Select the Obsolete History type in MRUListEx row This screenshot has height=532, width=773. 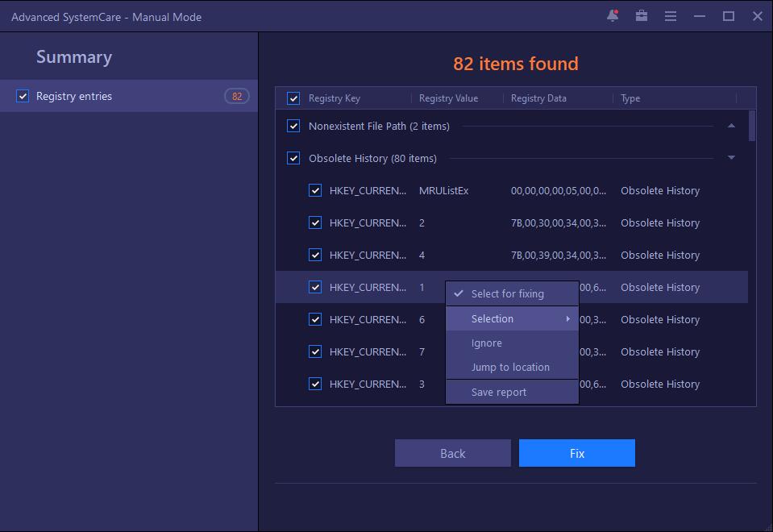(x=660, y=190)
